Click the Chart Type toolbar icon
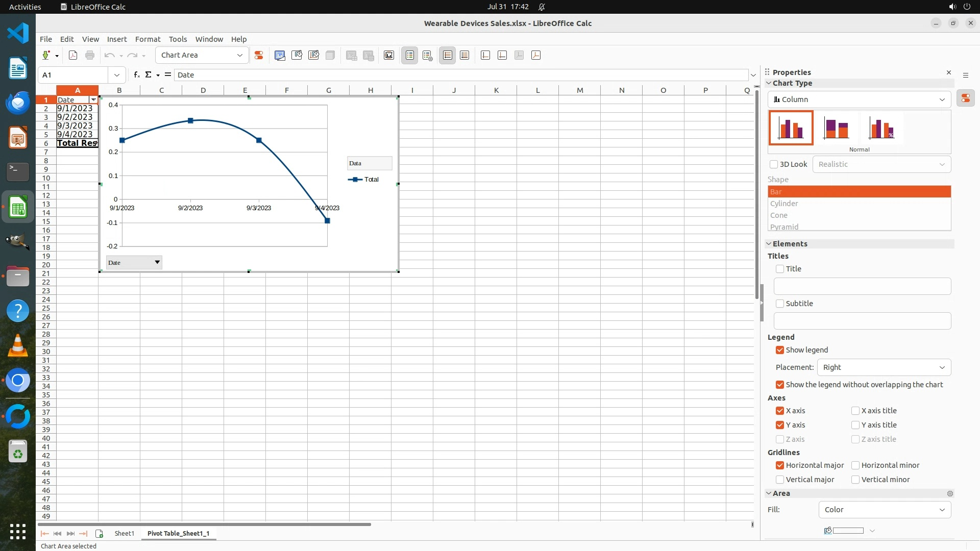 pyautogui.click(x=280, y=56)
